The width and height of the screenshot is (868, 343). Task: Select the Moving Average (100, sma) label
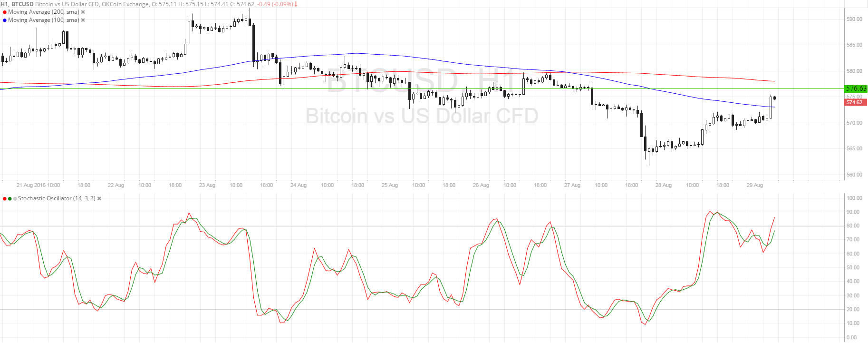(44, 20)
